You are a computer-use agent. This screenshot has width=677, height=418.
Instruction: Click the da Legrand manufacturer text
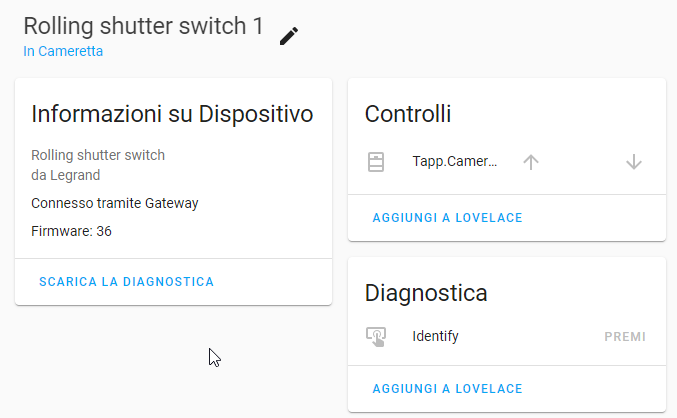[66, 175]
